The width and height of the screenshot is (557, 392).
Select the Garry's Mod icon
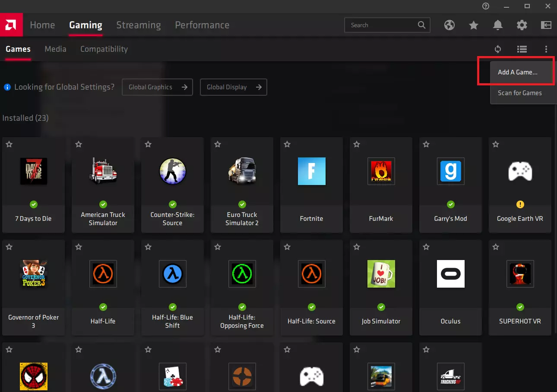(x=450, y=171)
